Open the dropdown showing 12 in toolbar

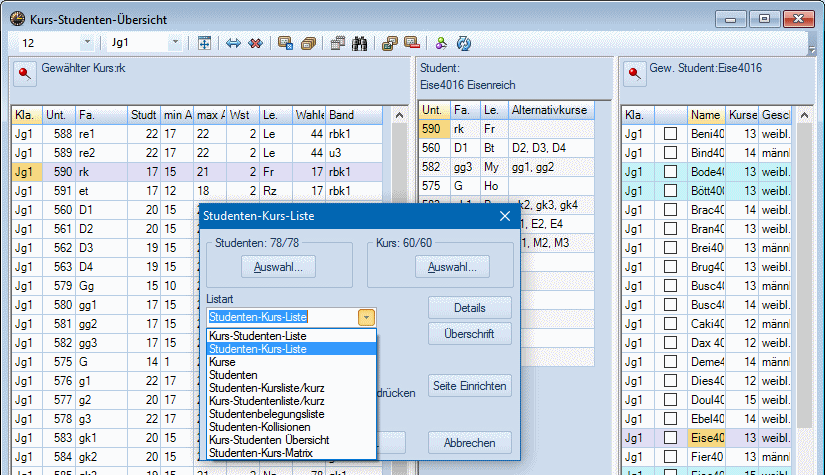pos(86,43)
